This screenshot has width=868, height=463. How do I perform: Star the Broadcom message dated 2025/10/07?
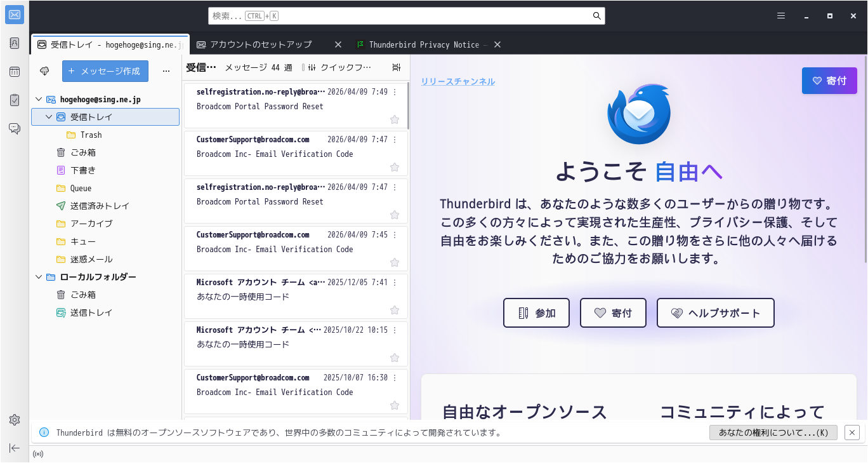pyautogui.click(x=395, y=405)
